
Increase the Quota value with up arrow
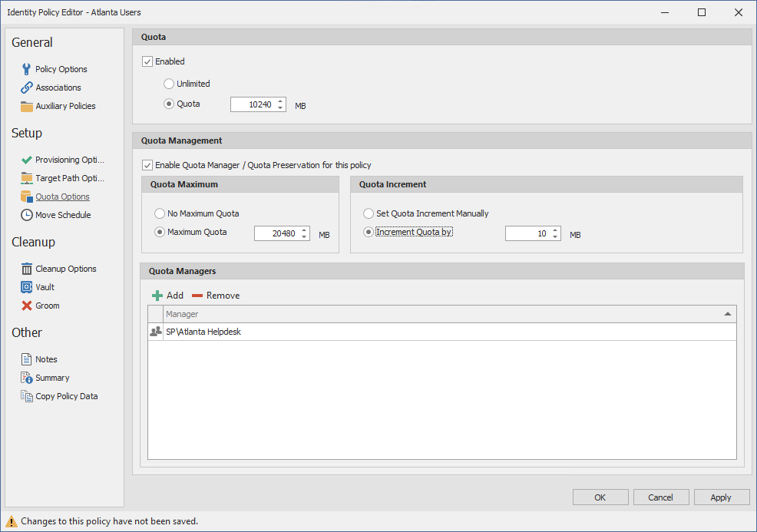pos(280,101)
